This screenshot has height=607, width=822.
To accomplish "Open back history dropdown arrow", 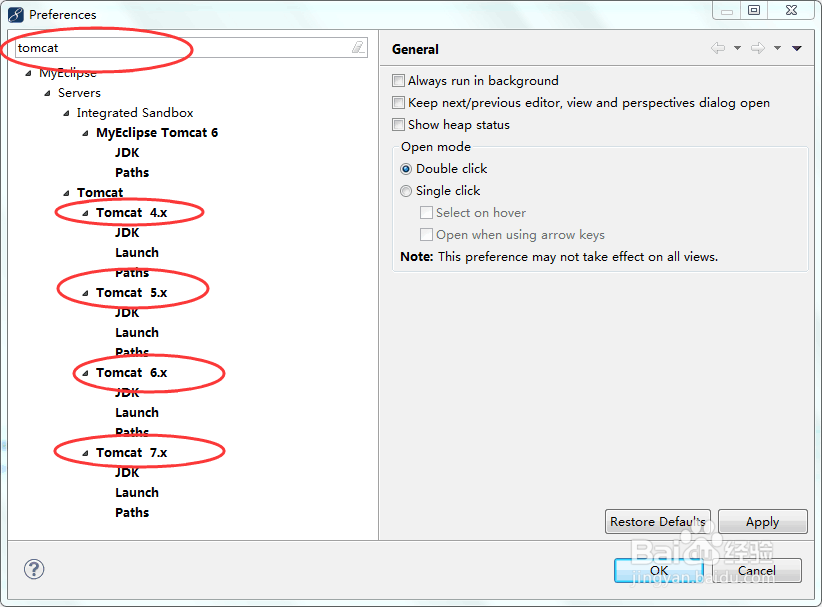I will [737, 48].
